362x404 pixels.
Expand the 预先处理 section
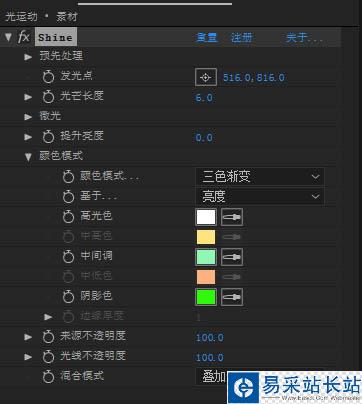pos(28,57)
